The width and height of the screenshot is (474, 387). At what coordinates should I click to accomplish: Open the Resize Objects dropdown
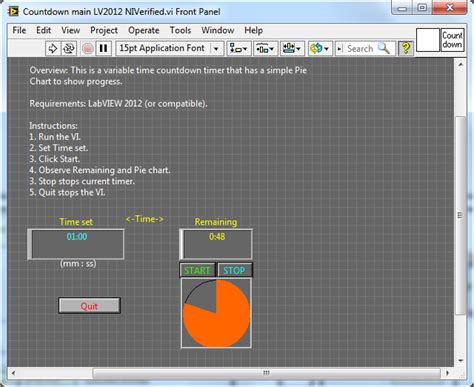point(292,49)
